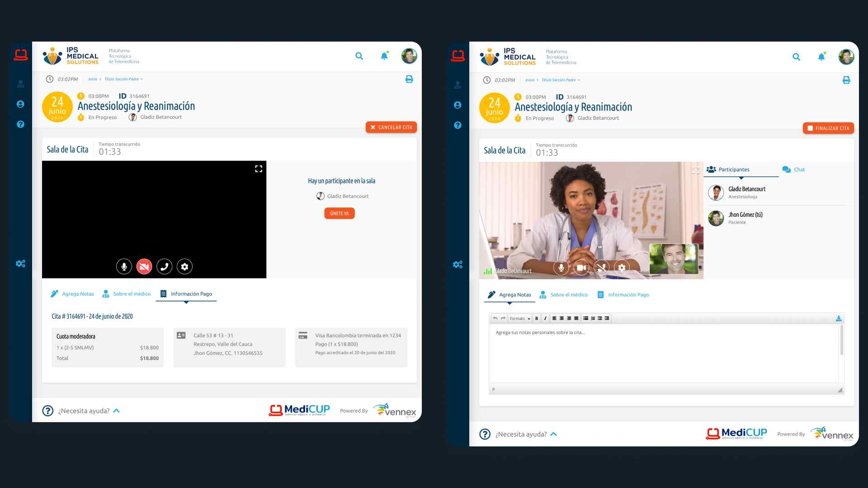Hang up call in the black video panel
This screenshot has height=488, width=868.
click(164, 267)
